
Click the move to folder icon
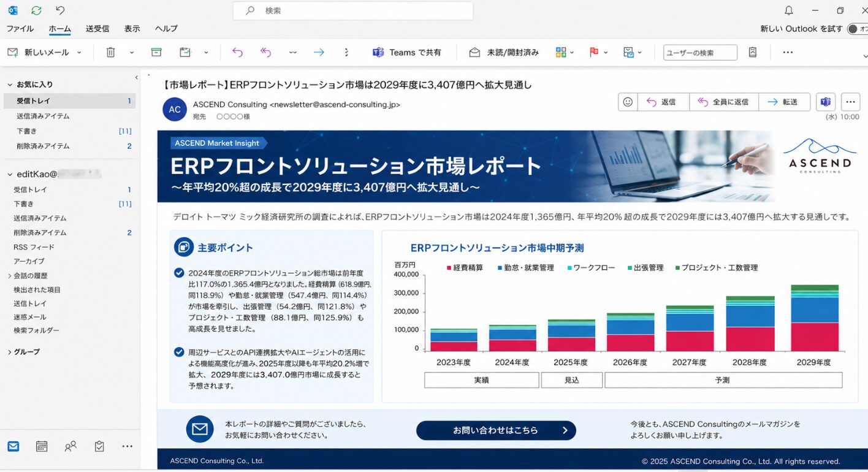[185, 52]
